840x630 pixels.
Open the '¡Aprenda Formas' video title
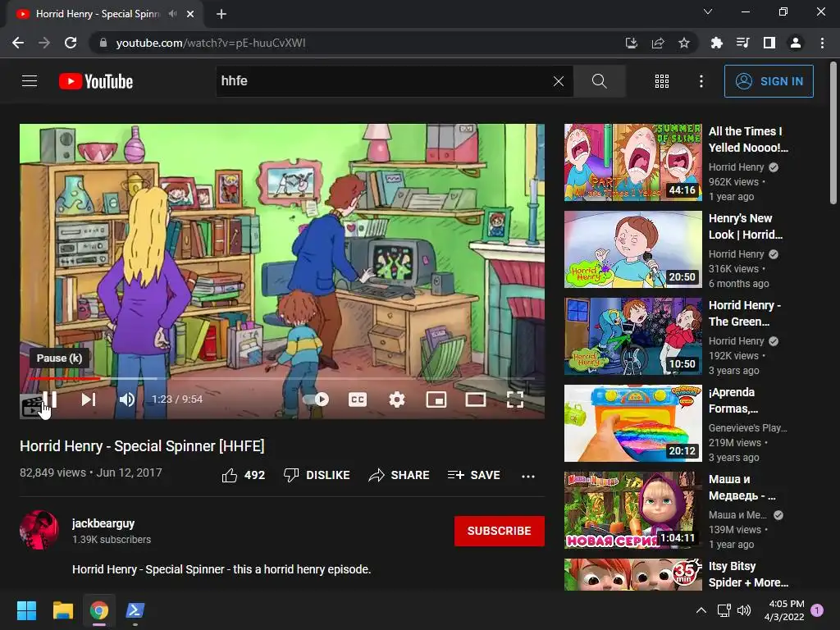pyautogui.click(x=733, y=400)
